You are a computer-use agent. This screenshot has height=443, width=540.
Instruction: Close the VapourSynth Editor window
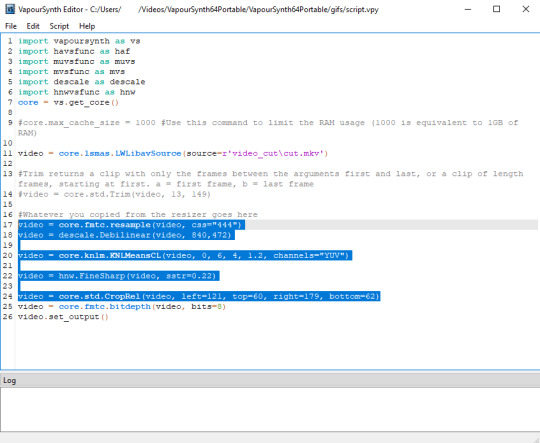click(526, 9)
